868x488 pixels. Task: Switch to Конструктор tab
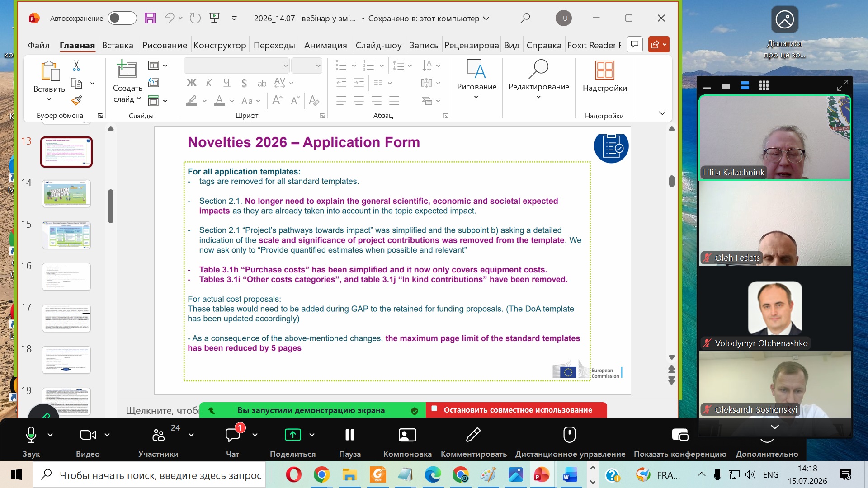pyautogui.click(x=220, y=45)
